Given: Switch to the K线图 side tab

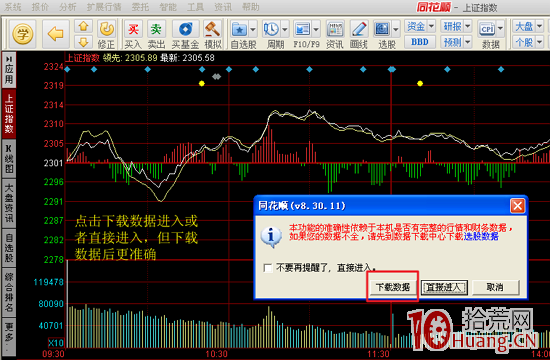Looking at the screenshot, I should coord(9,159).
